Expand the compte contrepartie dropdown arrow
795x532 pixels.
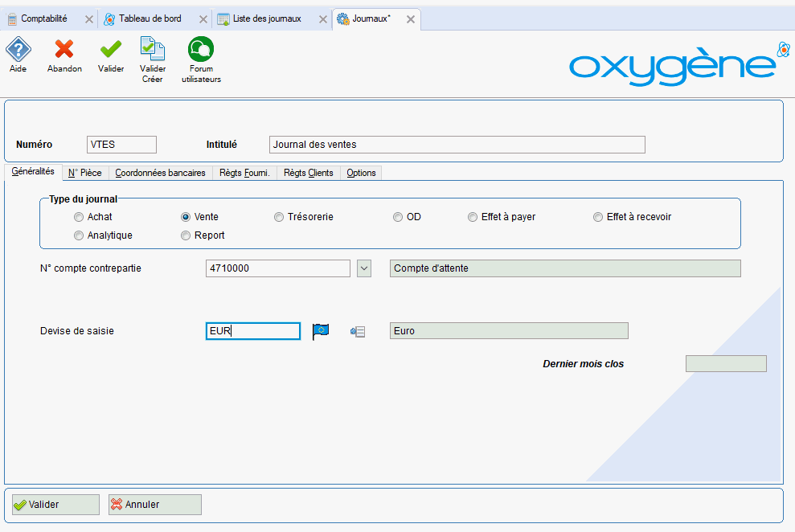[x=364, y=268]
